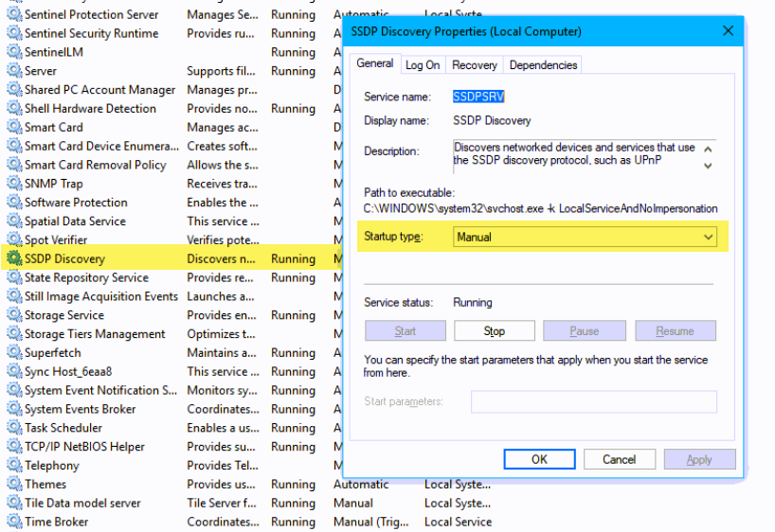The height and width of the screenshot is (532, 775).
Task: Click the gear icon next to Storage Service
Action: (14, 314)
